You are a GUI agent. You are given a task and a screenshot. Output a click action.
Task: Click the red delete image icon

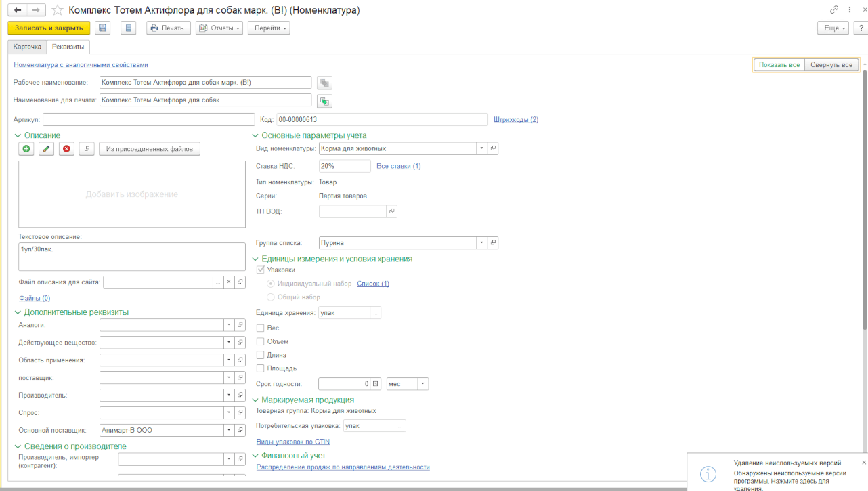pyautogui.click(x=66, y=149)
